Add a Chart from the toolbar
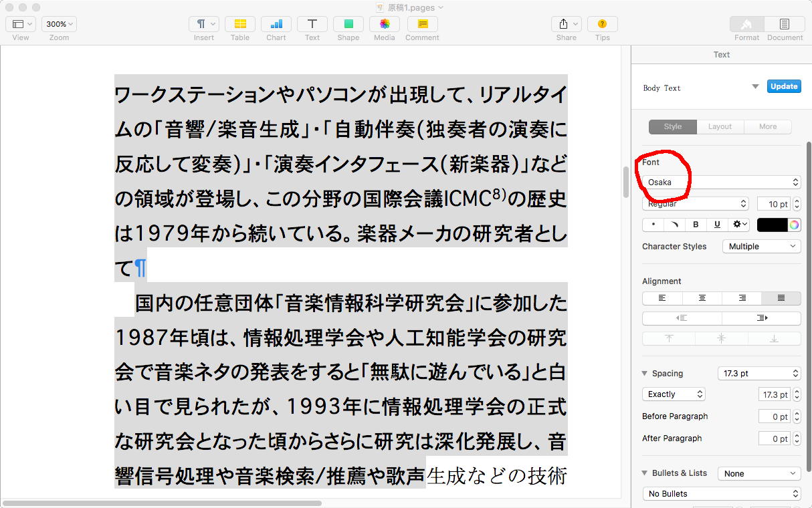Image resolution: width=812 pixels, height=508 pixels. coord(276,24)
